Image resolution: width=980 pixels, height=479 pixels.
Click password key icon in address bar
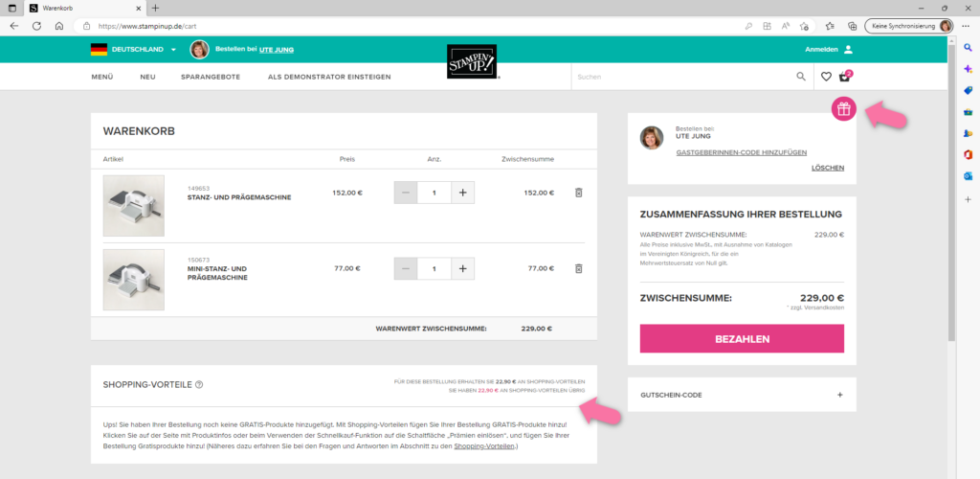[748, 26]
